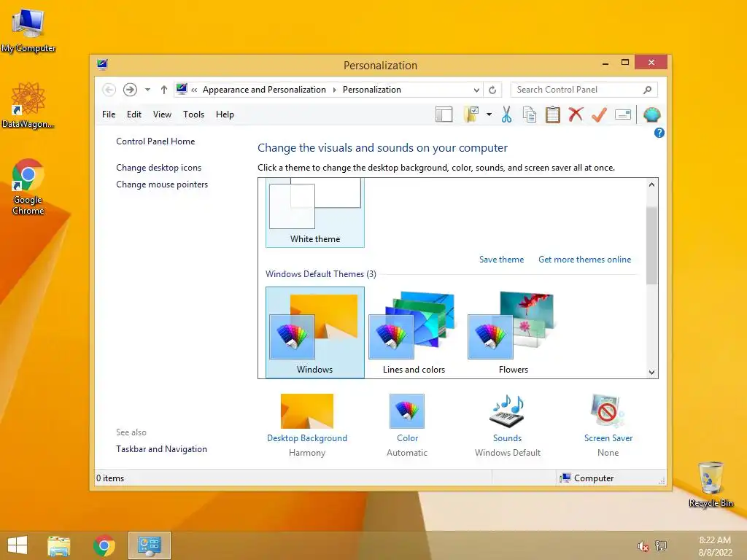Open the File menu
The image size is (747, 560).
[x=109, y=114]
